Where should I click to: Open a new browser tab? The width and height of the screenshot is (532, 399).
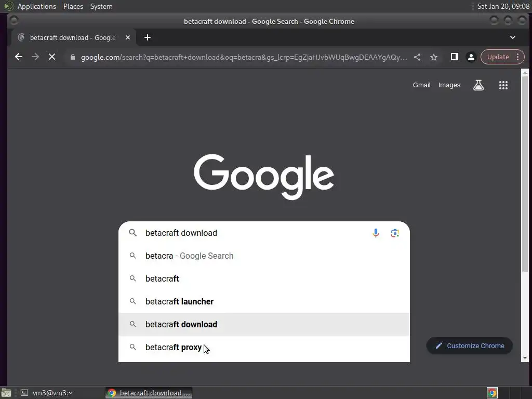[x=147, y=37]
